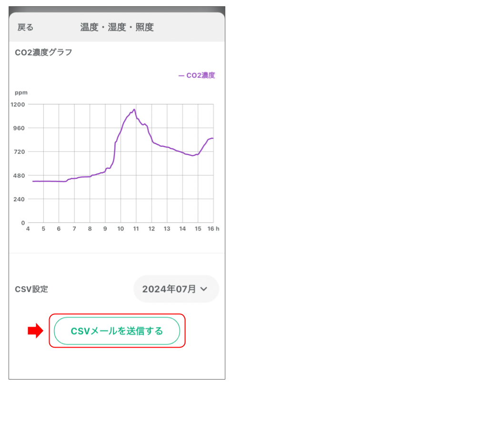Click the 温度・湿度・照度 page title
Image resolution: width=504 pixels, height=432 pixels.
[117, 28]
